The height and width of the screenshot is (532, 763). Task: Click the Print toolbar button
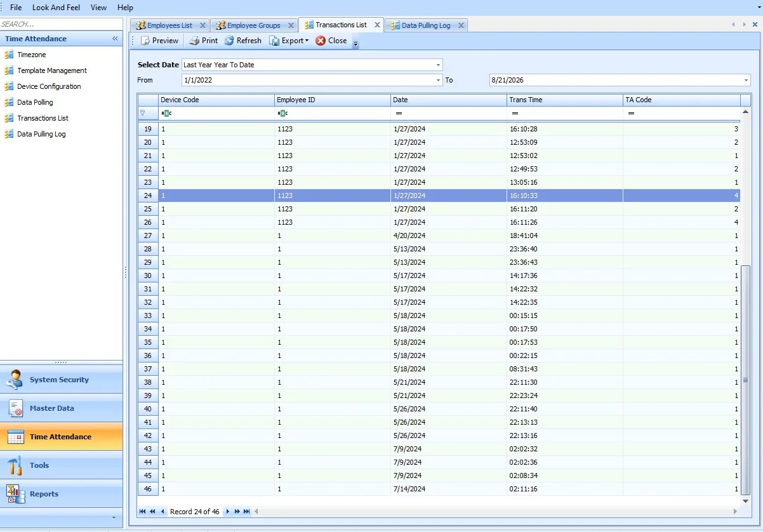(204, 41)
